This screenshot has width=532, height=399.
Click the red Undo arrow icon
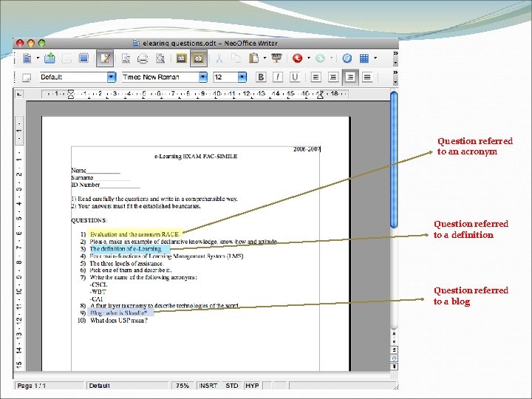pyautogui.click(x=298, y=58)
